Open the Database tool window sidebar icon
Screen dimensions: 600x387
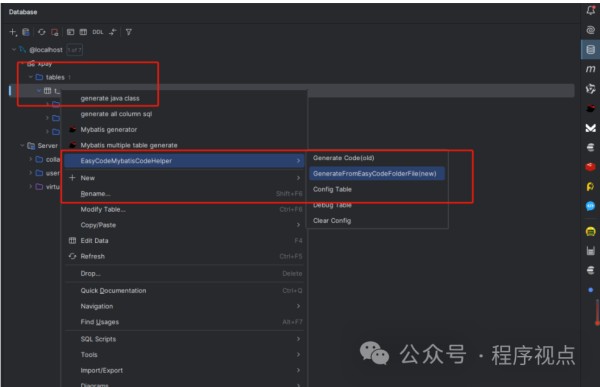click(x=590, y=50)
